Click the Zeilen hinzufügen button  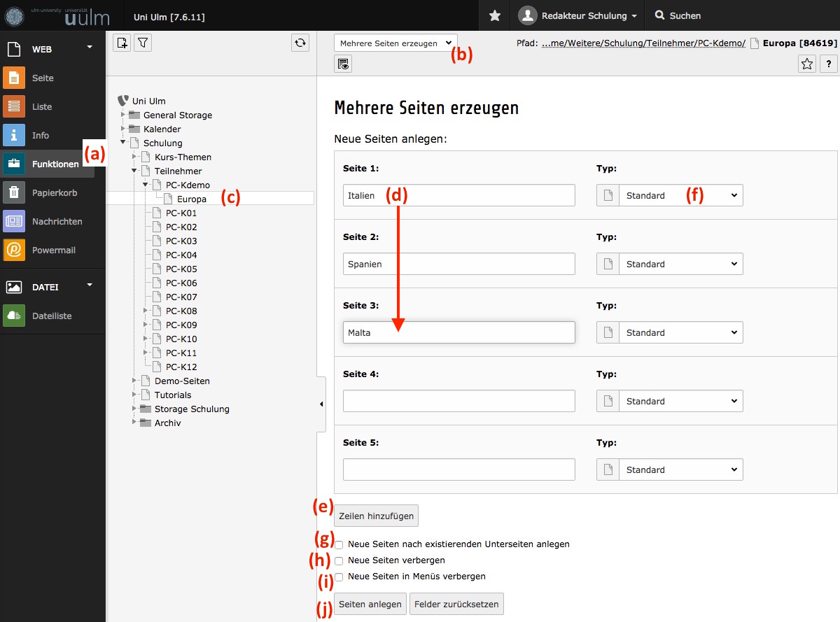376,516
